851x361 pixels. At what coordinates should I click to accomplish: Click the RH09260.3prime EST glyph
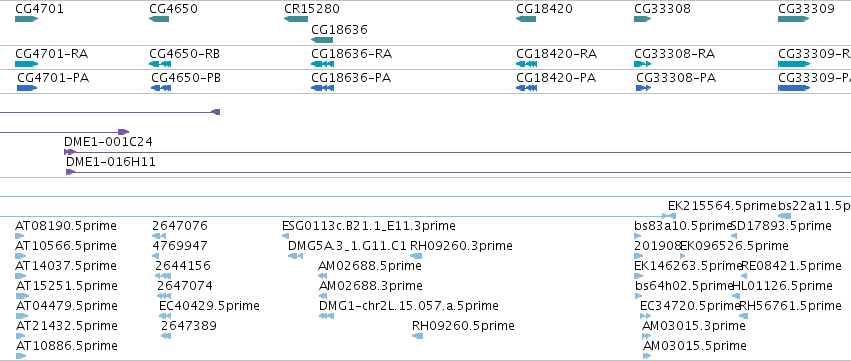[416, 256]
